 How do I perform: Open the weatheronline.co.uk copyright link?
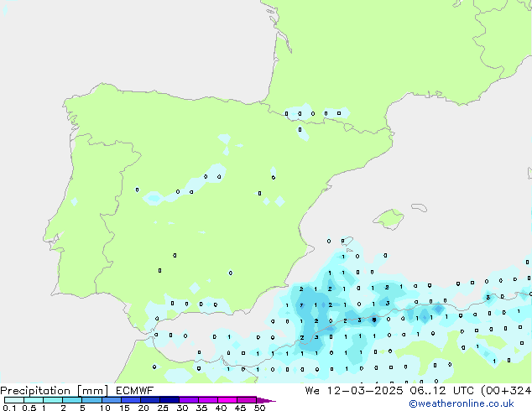tap(462, 403)
